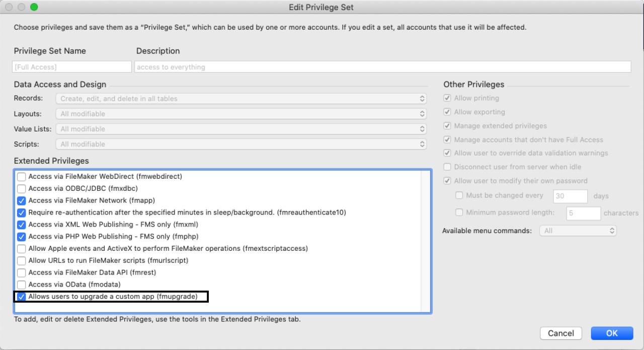
Task: Uncheck Require re-authentication (fmreauthenticate10) checkbox
Action: coord(22,213)
